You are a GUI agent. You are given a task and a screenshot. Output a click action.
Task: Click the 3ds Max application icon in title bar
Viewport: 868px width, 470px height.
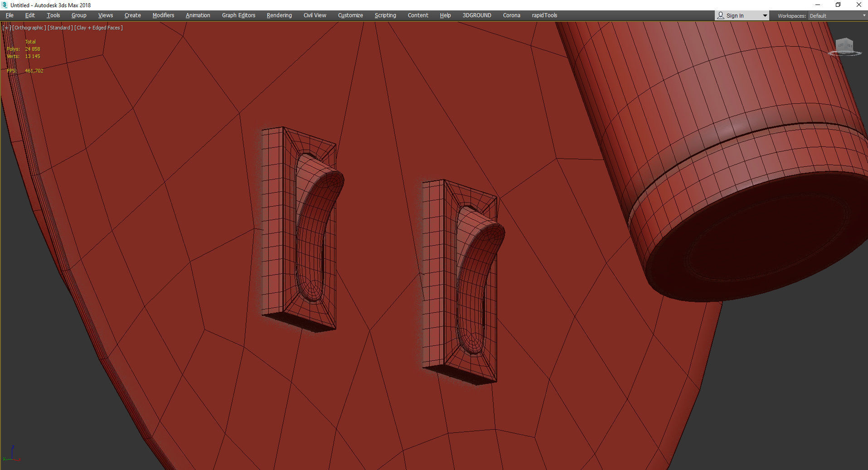pyautogui.click(x=5, y=5)
